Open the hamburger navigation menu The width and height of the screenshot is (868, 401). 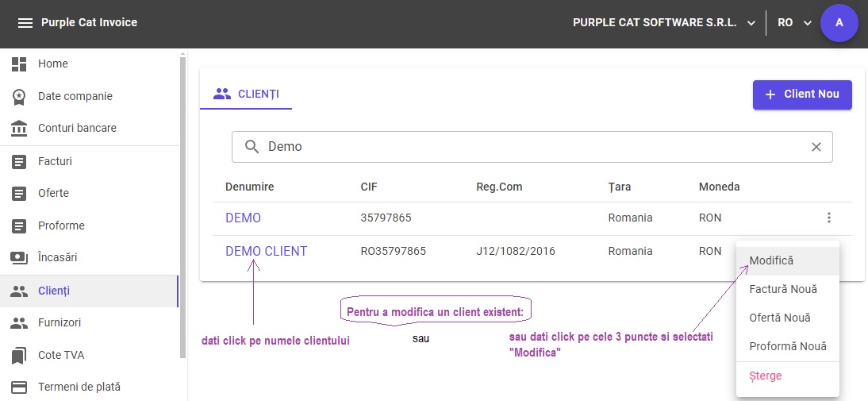25,23
